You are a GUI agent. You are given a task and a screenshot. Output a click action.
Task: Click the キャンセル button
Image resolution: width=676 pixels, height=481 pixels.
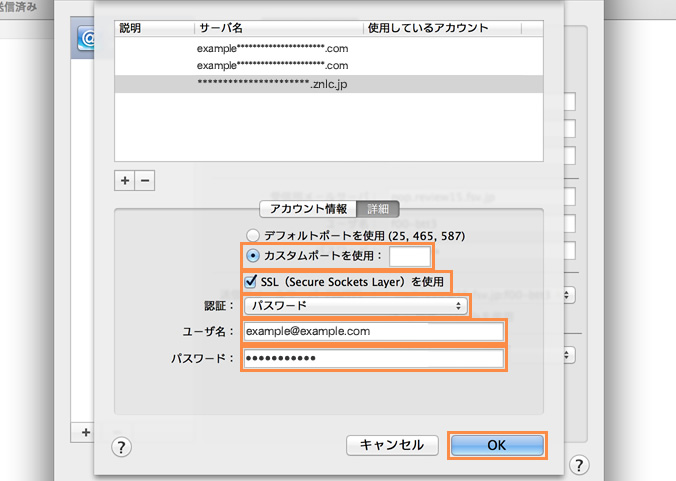coord(392,445)
